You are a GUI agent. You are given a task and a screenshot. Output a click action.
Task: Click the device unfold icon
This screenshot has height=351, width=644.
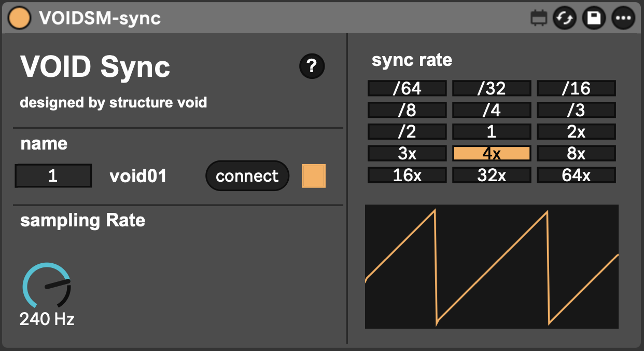coord(539,17)
